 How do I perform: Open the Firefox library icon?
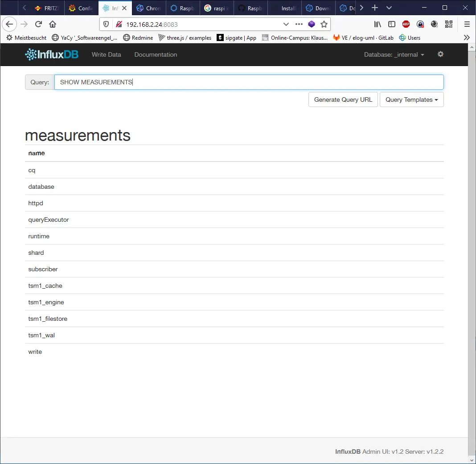point(378,24)
